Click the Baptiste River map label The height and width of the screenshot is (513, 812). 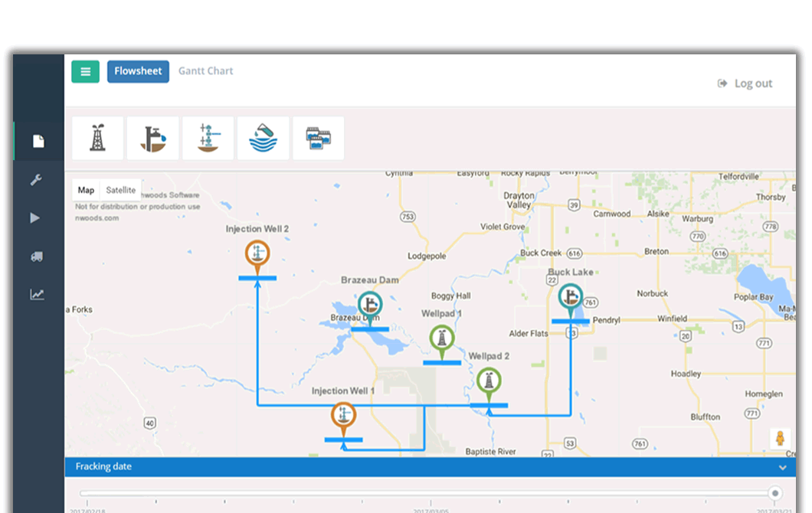tap(490, 452)
